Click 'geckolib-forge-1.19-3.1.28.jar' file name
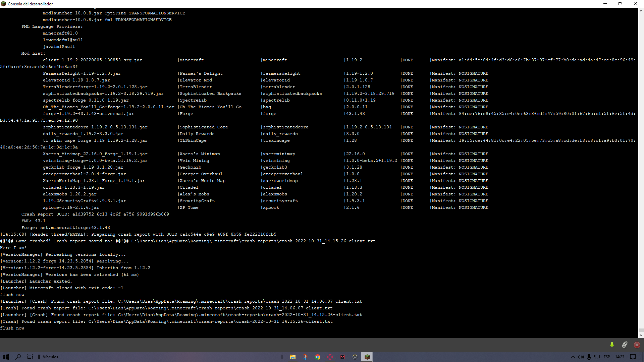 [83, 167]
